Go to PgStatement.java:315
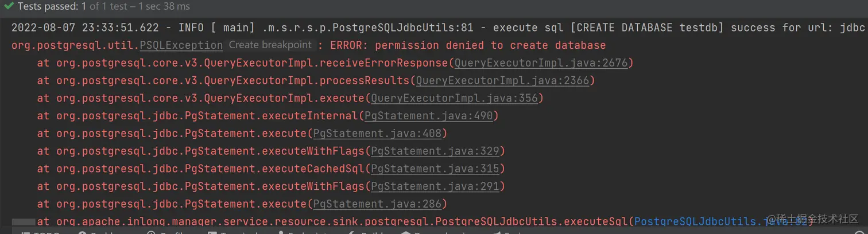Viewport: 868px width, 234px height. [x=437, y=169]
